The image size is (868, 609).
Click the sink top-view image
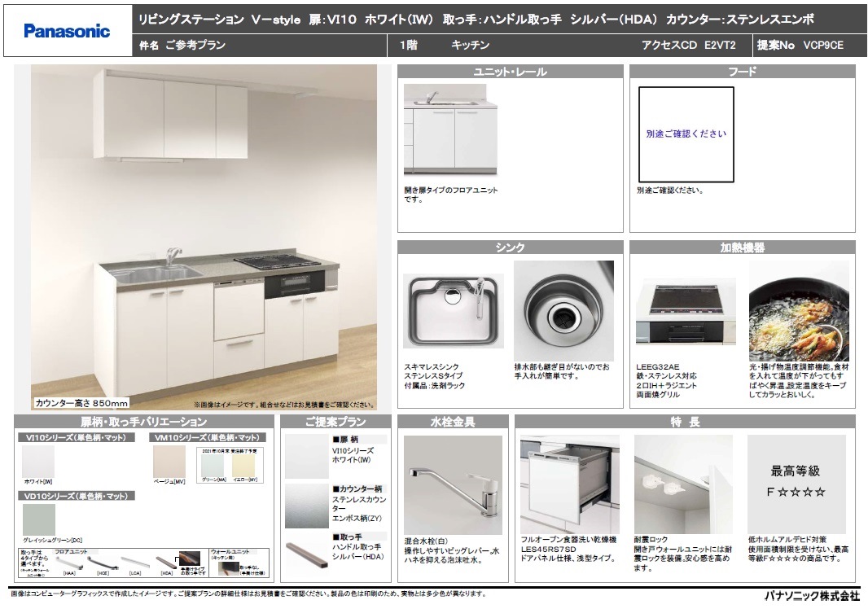454,310
